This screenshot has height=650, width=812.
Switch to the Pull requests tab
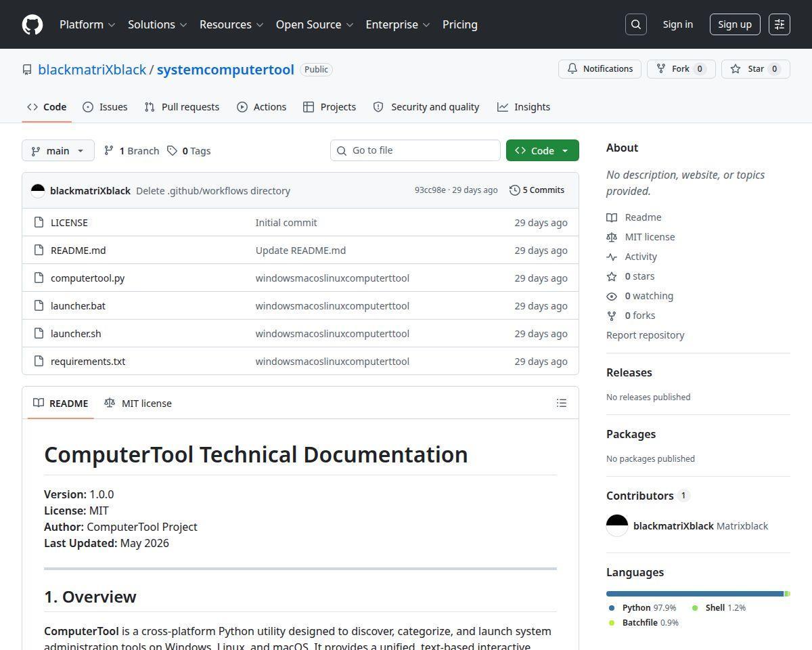coord(182,107)
